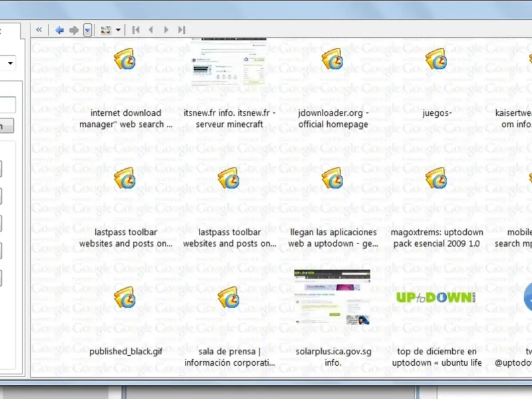Click the "sala de prensa | información corporati..." label

click(x=229, y=357)
